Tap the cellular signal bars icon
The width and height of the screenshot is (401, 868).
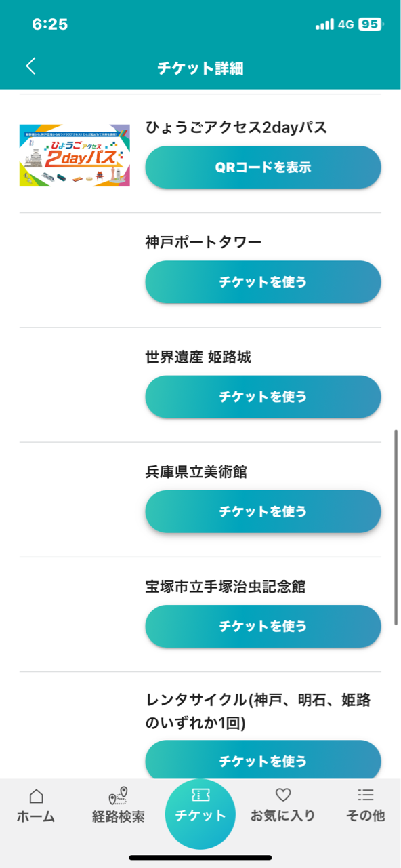324,24
